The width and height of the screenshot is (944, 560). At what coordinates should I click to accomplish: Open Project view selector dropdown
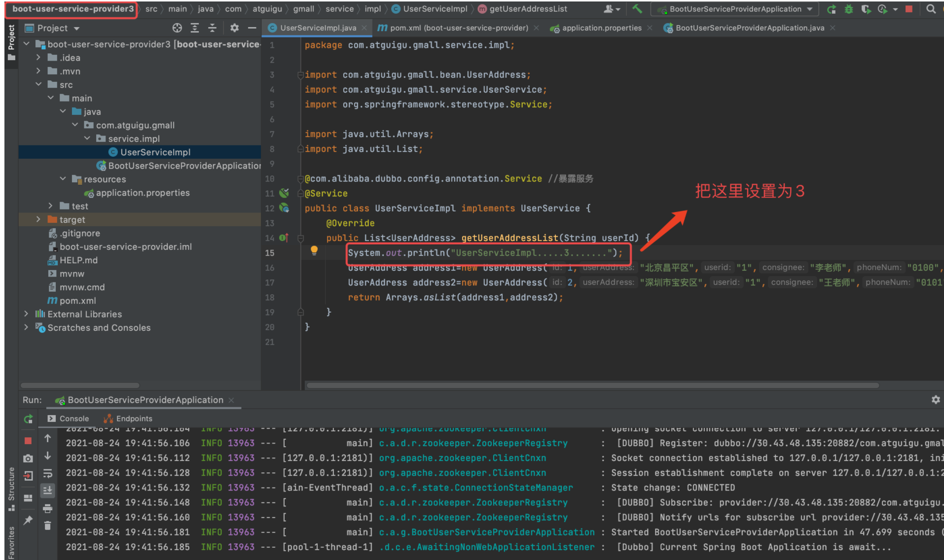52,28
